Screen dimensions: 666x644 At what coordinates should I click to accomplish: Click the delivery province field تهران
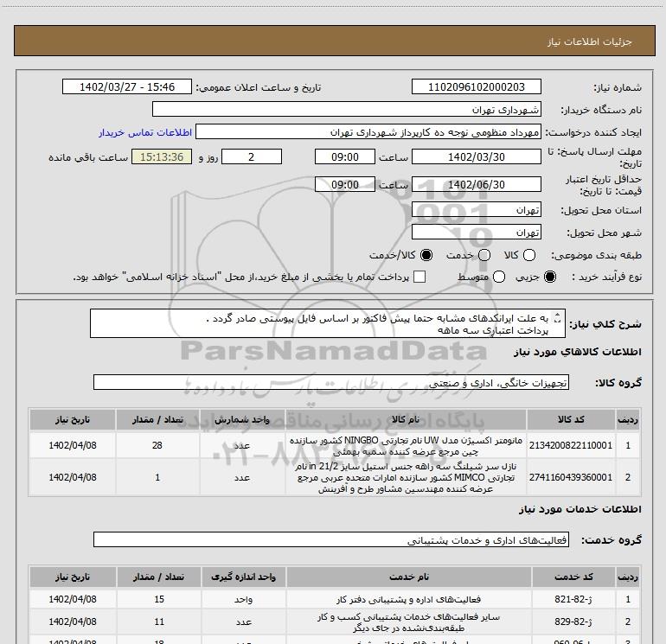tap(476, 210)
